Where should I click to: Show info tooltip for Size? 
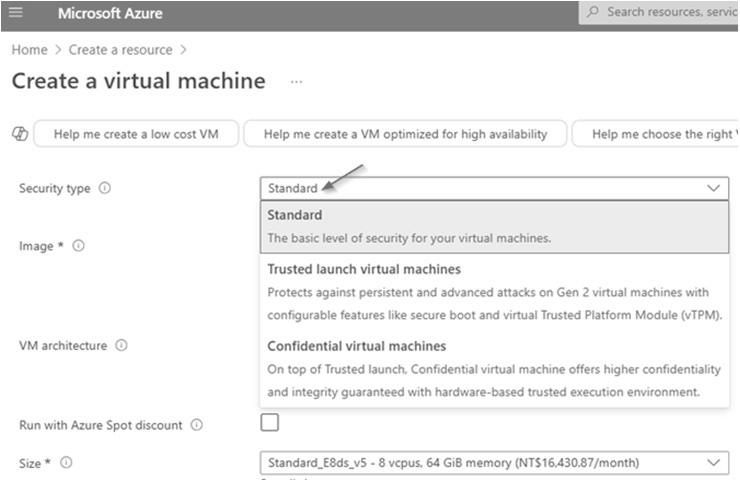point(66,463)
